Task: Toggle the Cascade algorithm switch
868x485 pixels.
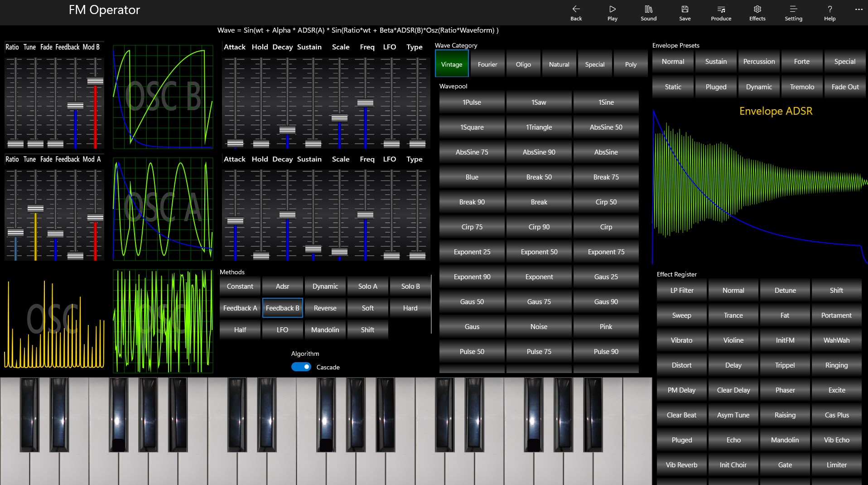Action: point(301,367)
